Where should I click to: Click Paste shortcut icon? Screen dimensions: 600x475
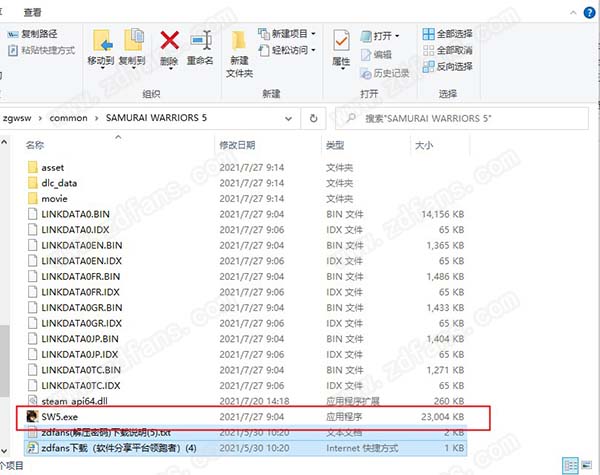(x=13, y=50)
